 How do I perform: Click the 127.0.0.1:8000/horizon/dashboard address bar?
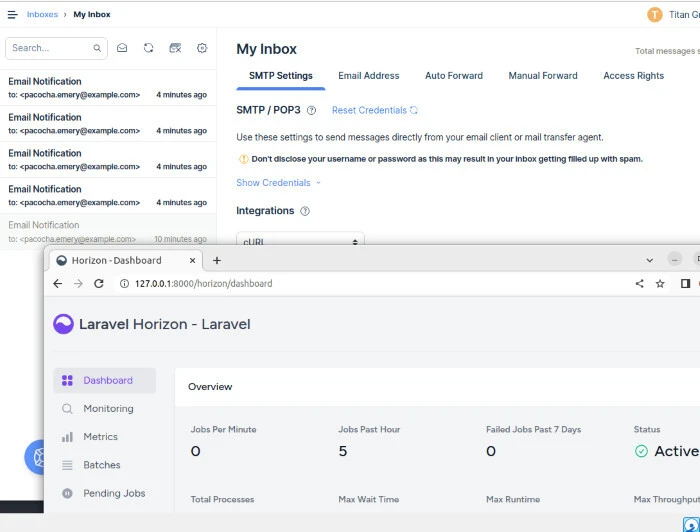coord(204,284)
